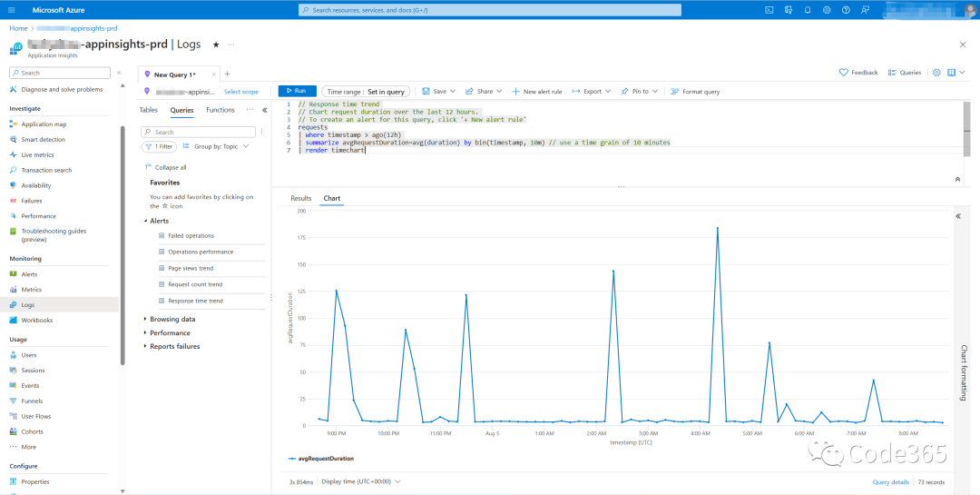
Task: Select the Chart tab
Action: pos(332,198)
